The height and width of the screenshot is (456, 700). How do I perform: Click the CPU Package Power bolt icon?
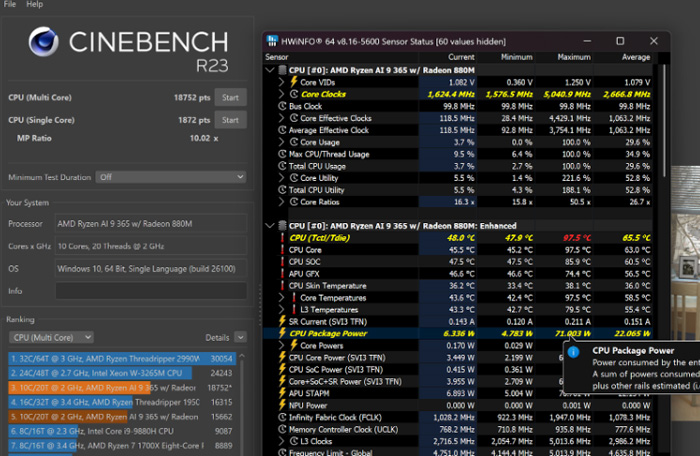tap(282, 333)
